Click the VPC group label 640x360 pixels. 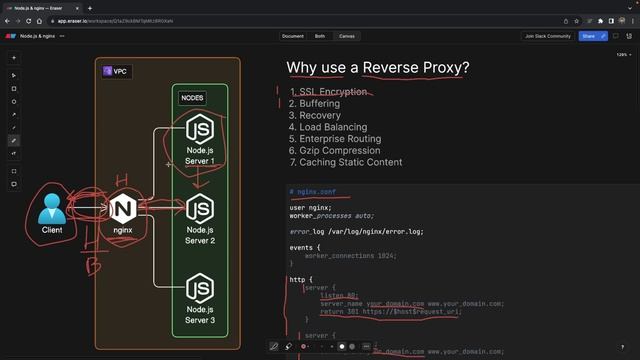point(116,71)
